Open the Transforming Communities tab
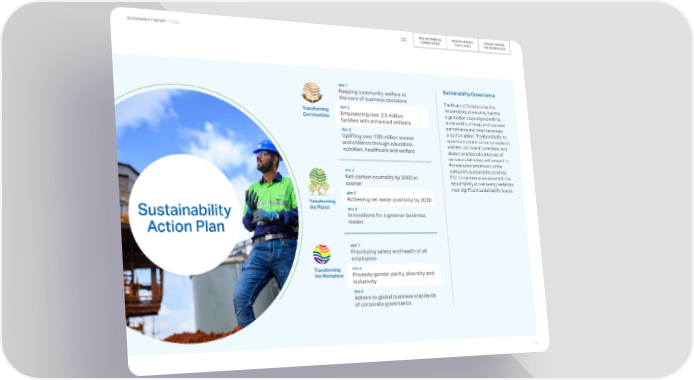Screen dimensions: 694x380 point(429,41)
